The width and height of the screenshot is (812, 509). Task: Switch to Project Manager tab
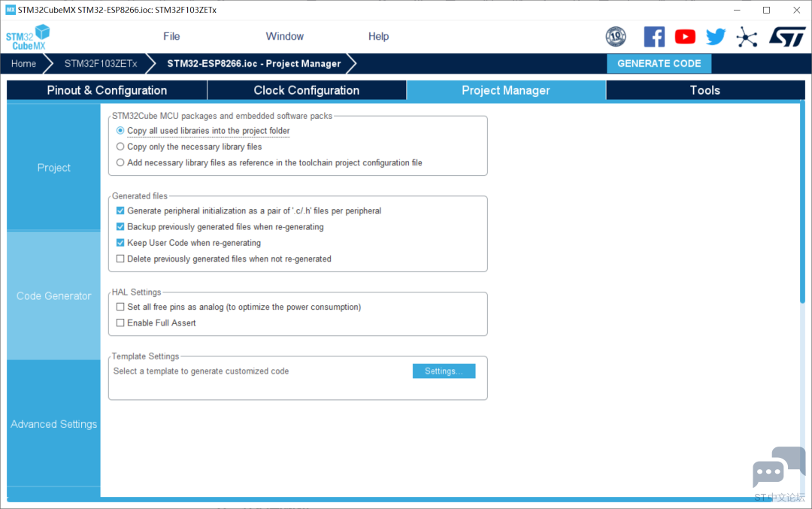506,90
